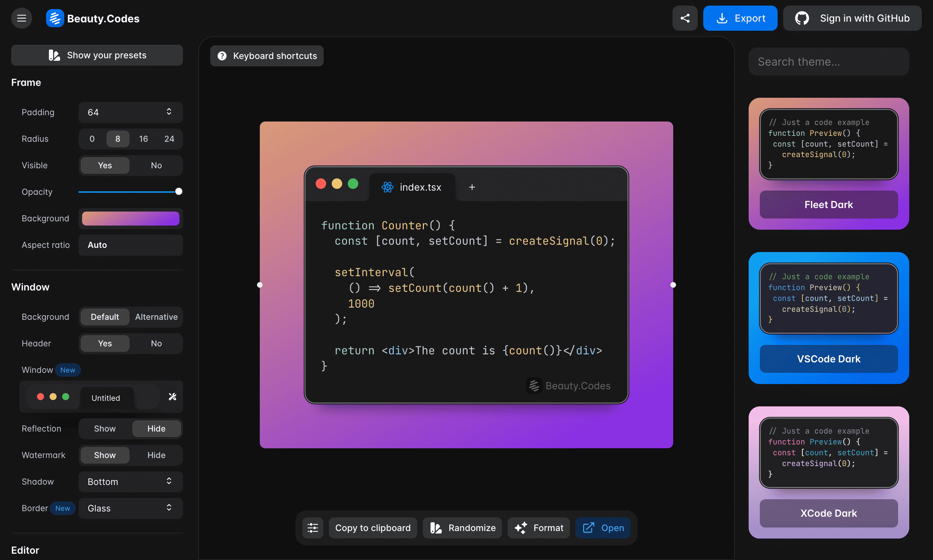The height and width of the screenshot is (560, 933).
Task: Open the Shadow Bottom dropdown
Action: [130, 481]
